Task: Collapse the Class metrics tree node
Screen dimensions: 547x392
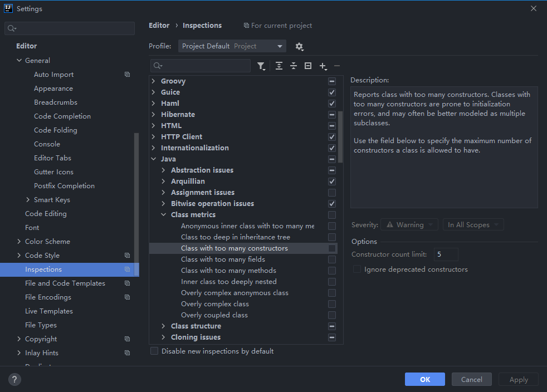Action: [164, 215]
